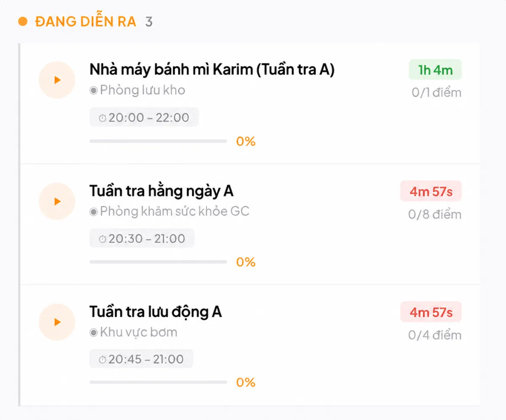This screenshot has width=506, height=420.
Task: Click progress bar of Tuần tra lưu động A
Action: click(158, 382)
